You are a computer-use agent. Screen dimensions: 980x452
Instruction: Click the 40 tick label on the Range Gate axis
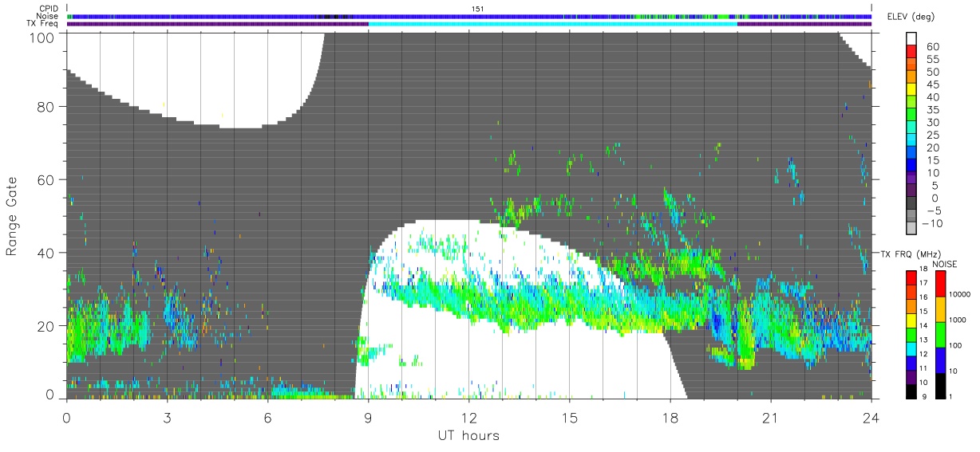(x=47, y=253)
